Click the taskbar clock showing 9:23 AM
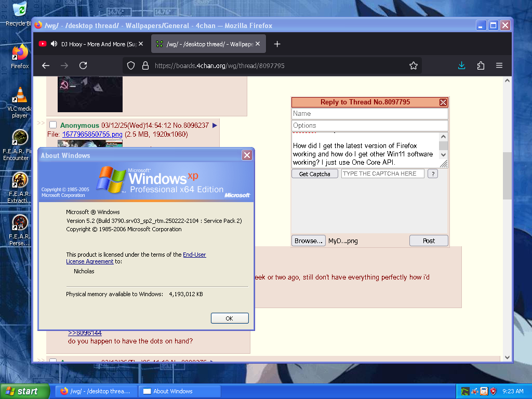Viewport: 532px width, 399px height. (513, 391)
